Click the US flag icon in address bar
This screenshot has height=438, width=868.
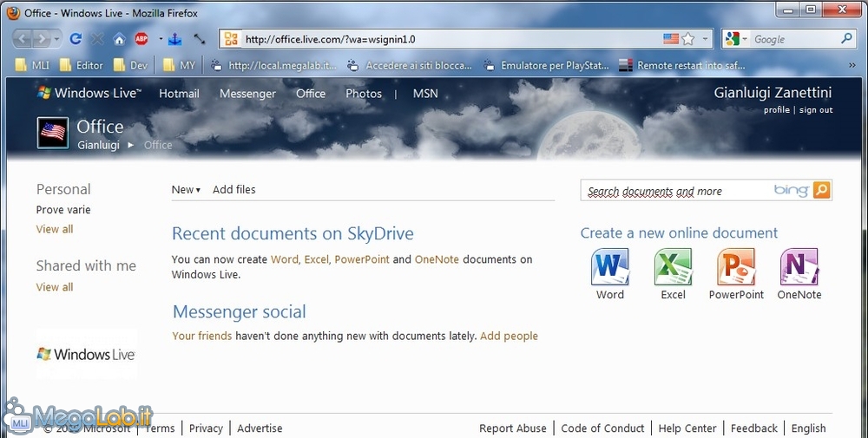(x=670, y=39)
